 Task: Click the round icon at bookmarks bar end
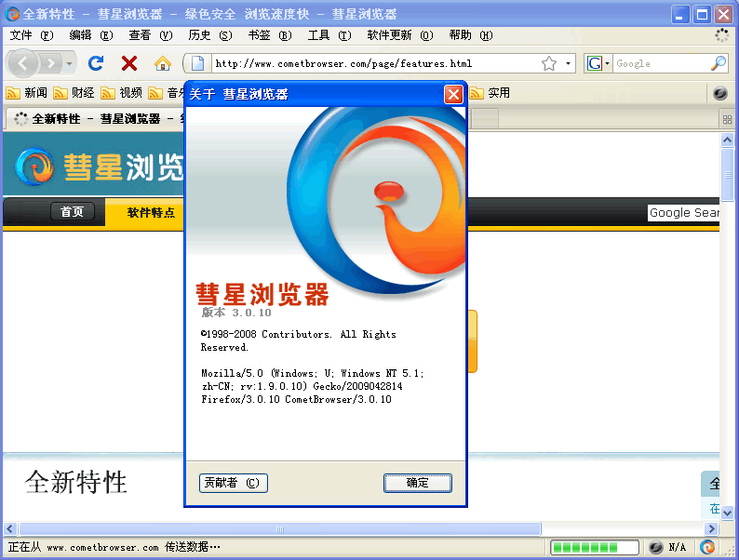coord(720,93)
